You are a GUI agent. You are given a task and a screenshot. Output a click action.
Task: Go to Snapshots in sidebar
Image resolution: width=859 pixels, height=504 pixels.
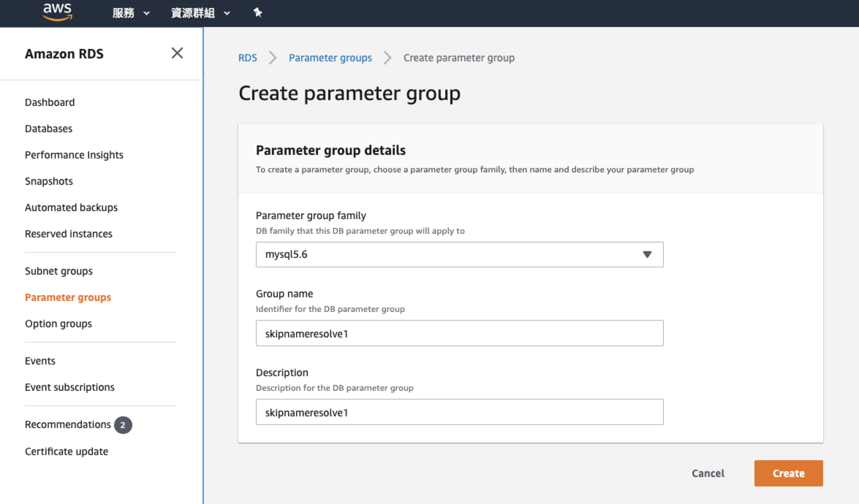click(x=49, y=181)
